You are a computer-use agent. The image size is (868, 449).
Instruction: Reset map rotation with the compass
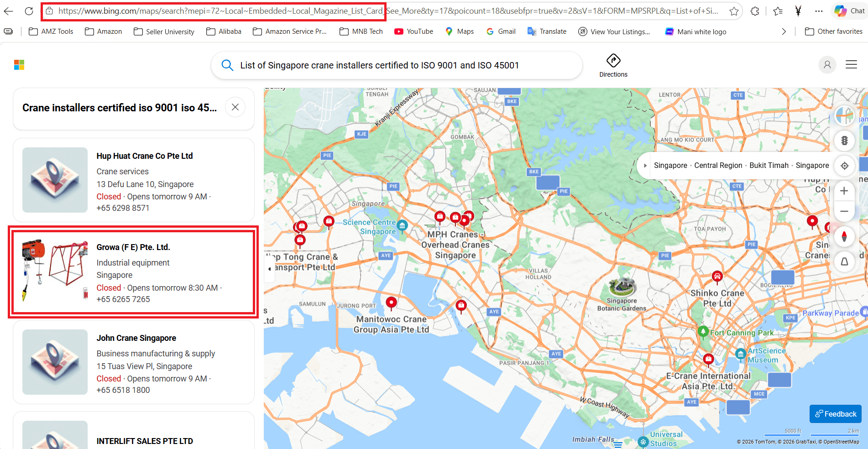click(844, 236)
